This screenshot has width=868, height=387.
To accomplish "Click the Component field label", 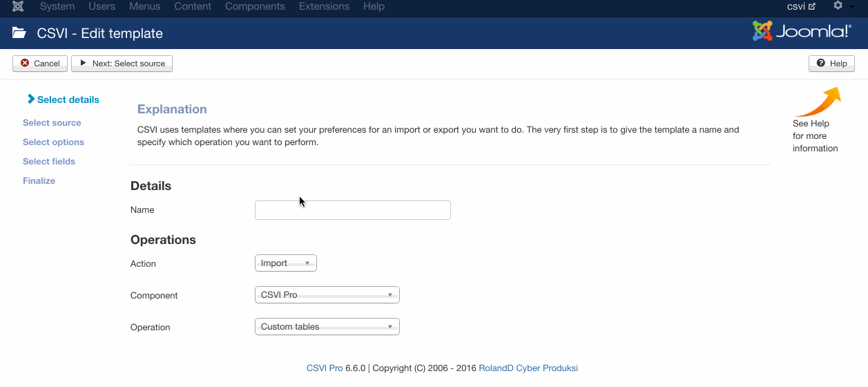I will click(x=154, y=296).
